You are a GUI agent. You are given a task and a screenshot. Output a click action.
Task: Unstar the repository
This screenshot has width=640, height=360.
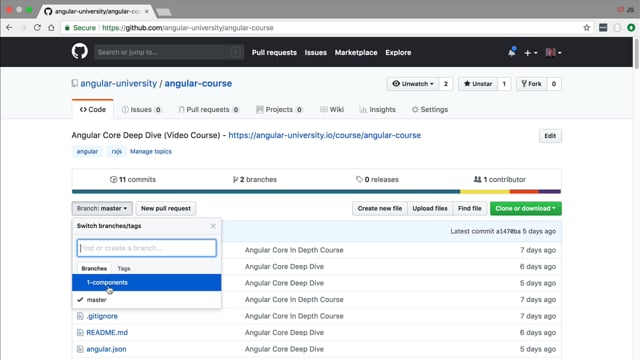(478, 84)
